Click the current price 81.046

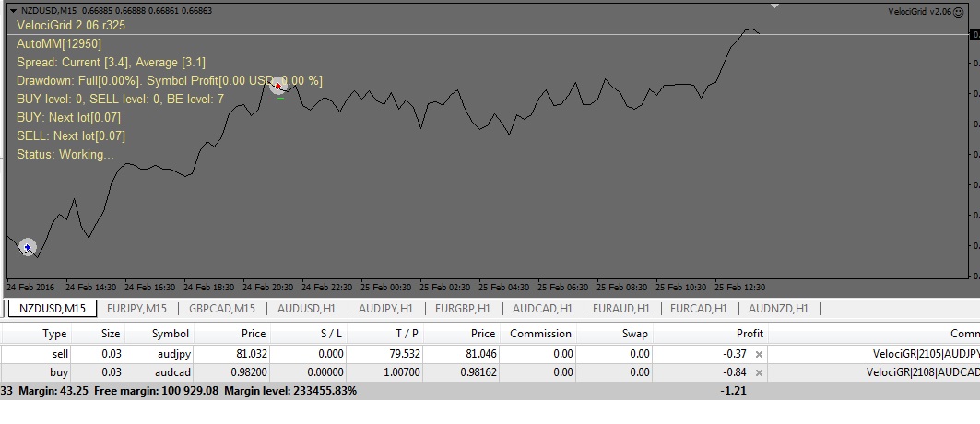480,354
